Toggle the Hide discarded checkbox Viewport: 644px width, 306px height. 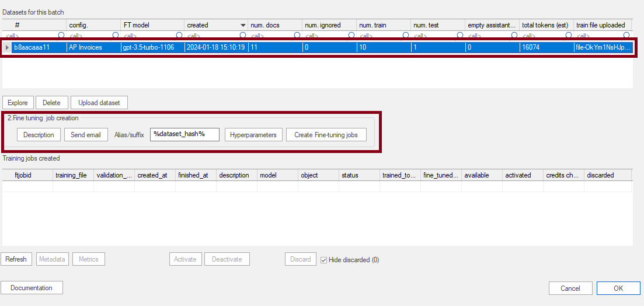pyautogui.click(x=324, y=259)
